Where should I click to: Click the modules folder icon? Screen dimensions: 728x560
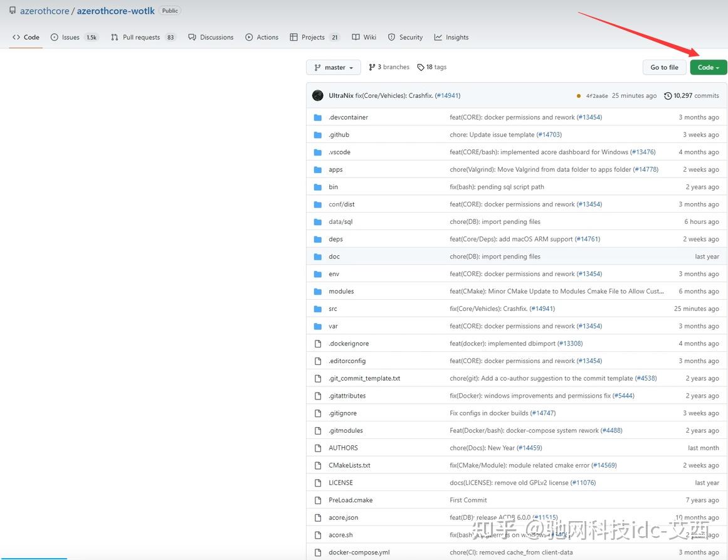pyautogui.click(x=317, y=292)
